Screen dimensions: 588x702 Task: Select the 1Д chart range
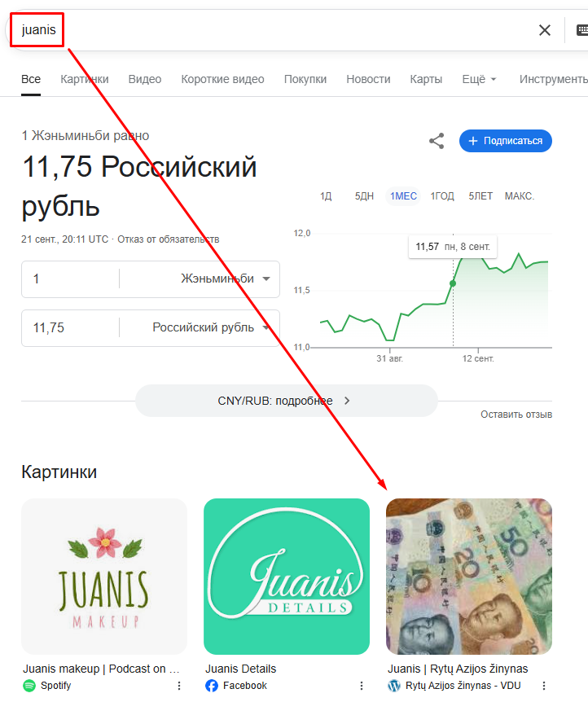tap(326, 196)
